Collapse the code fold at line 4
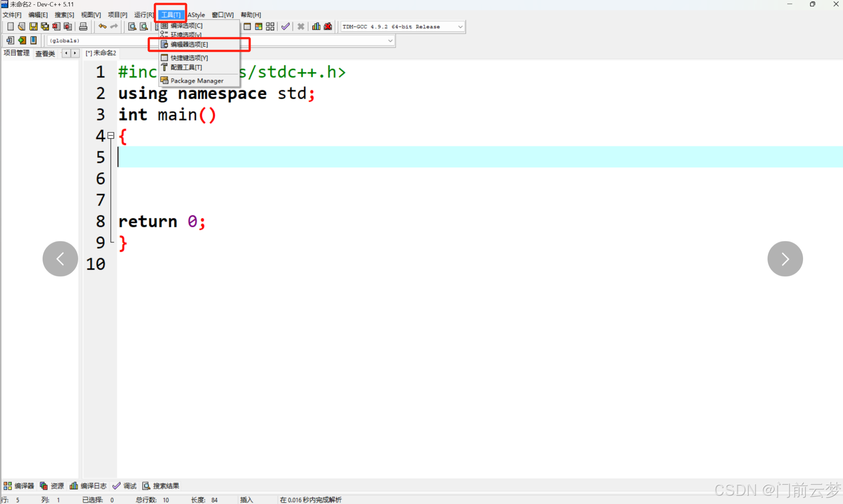The height and width of the screenshot is (504, 843). (x=111, y=136)
